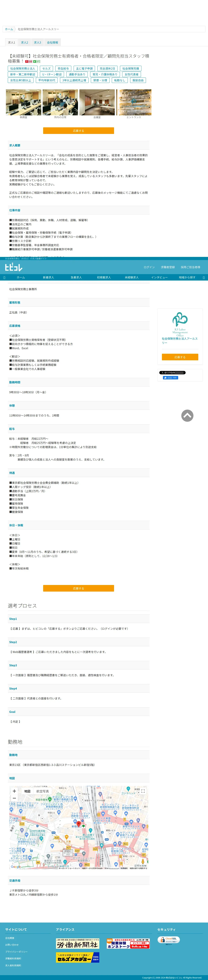Click 採用ご担当者様 link in header
This screenshot has height=980, width=208.
click(190, 267)
